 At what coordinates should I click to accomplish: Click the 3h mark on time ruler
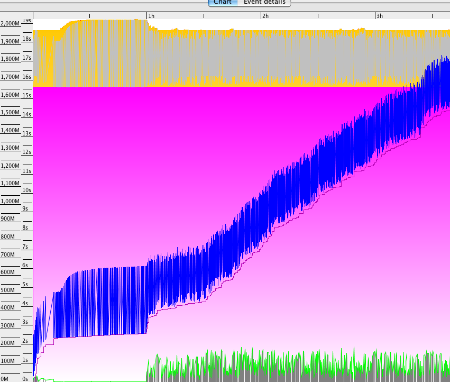pyautogui.click(x=380, y=16)
